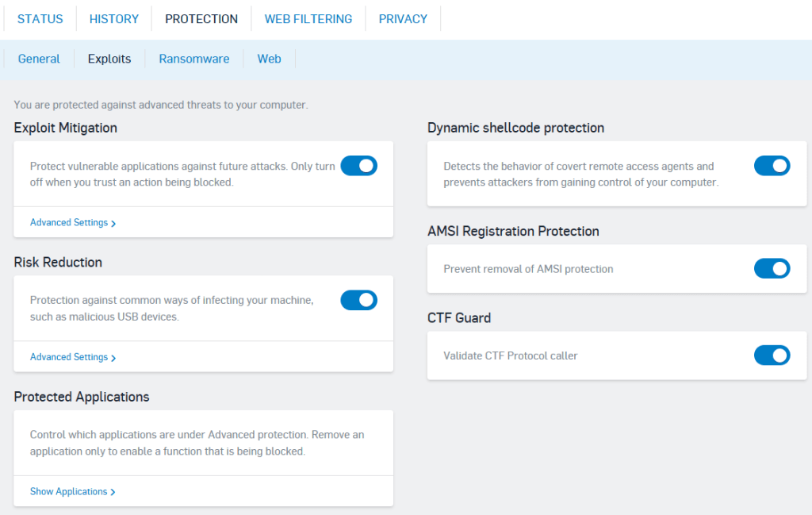Expand Show Applications link

pyautogui.click(x=73, y=492)
